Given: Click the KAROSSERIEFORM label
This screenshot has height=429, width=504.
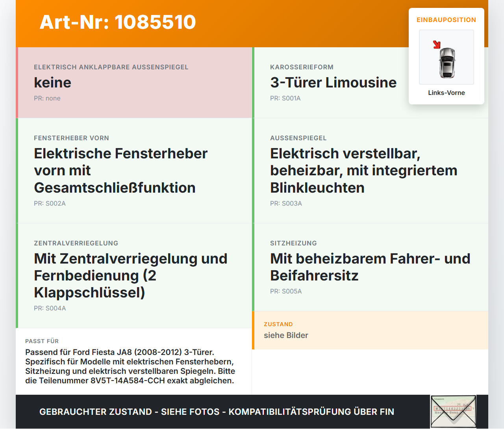Looking at the screenshot, I should (x=302, y=67).
